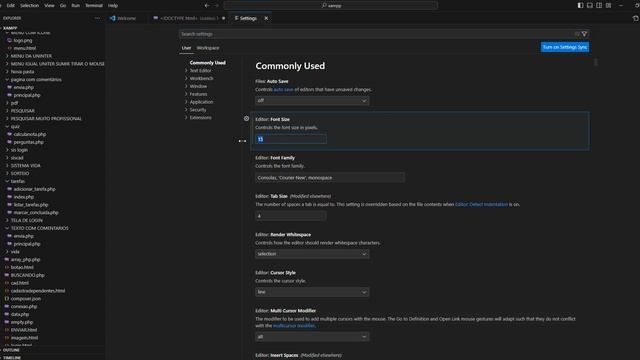Screen dimensions: 640x360
Task: Open gear menu for Font Size setting
Action: point(246,118)
